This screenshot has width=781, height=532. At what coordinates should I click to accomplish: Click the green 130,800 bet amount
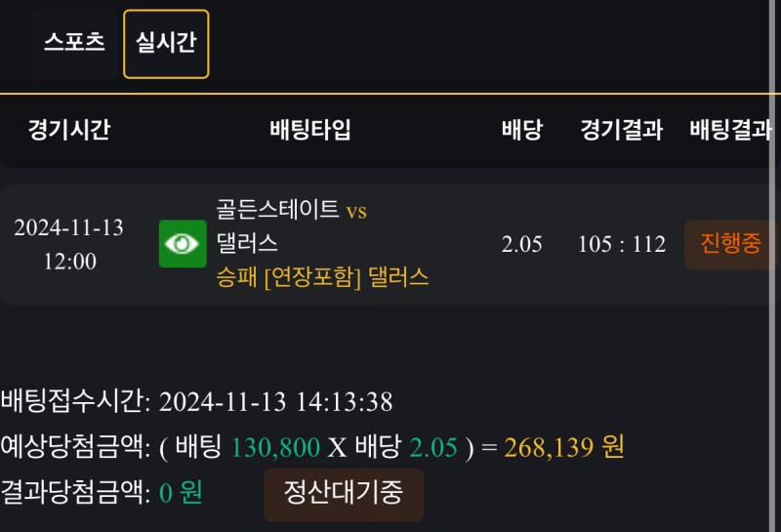click(275, 448)
